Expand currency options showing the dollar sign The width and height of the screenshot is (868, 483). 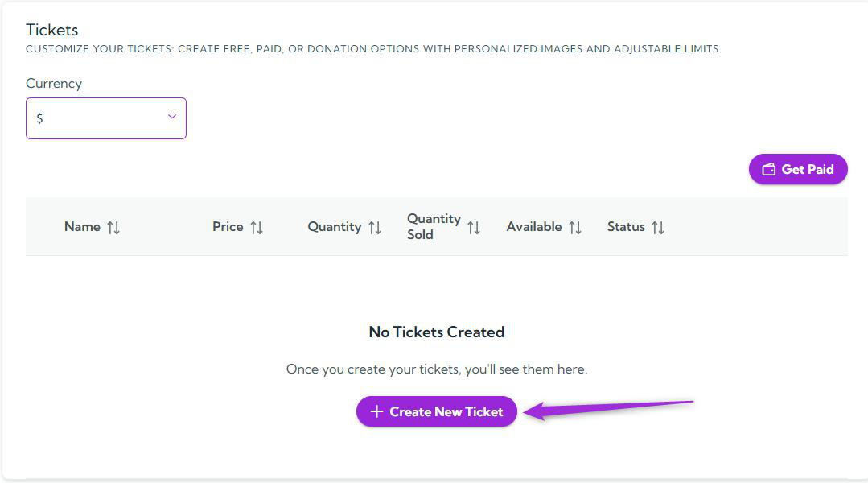[x=105, y=118]
